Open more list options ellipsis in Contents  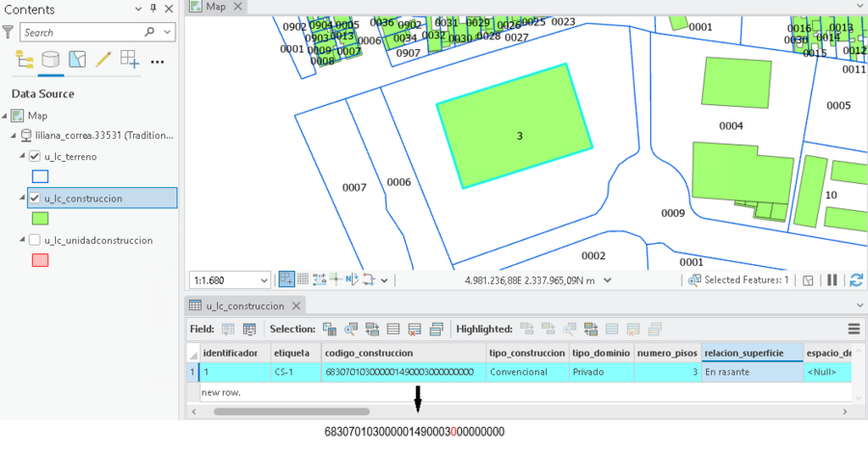tap(157, 62)
